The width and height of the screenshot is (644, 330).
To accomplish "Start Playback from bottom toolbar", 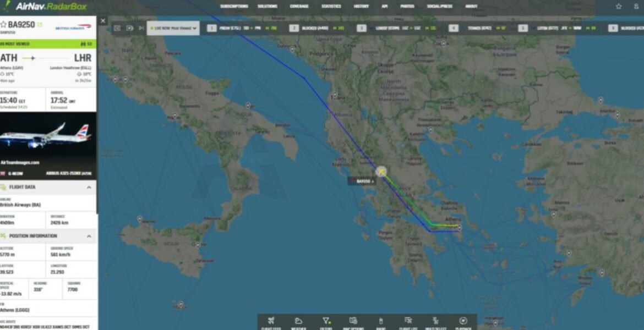I will point(463,323).
